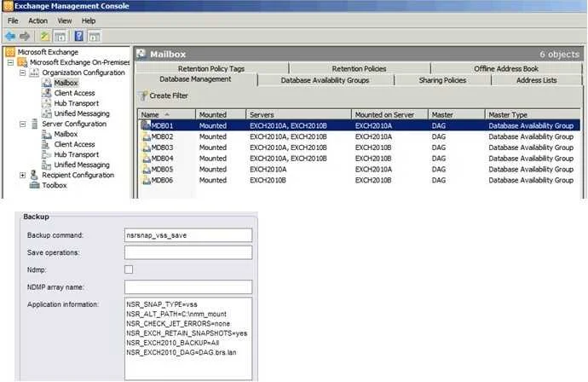Viewport: 588px width, 382px height.
Task: Collapse the Server Configuration node
Action: (x=22, y=124)
